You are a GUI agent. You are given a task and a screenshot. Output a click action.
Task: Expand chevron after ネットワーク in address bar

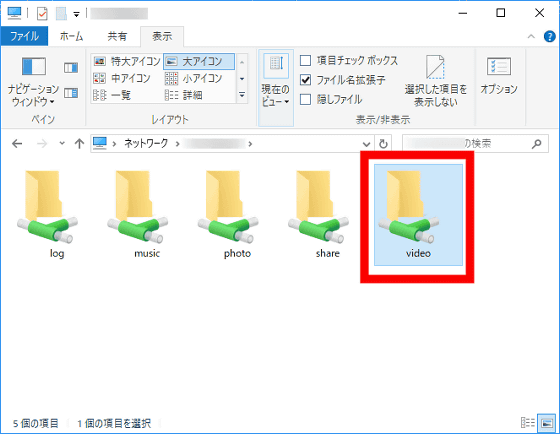coord(177,144)
